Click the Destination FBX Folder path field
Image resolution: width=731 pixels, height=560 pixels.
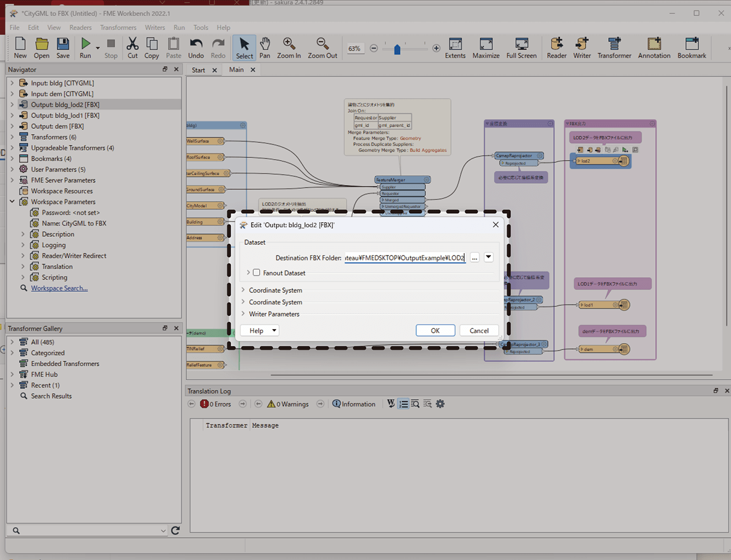(405, 257)
